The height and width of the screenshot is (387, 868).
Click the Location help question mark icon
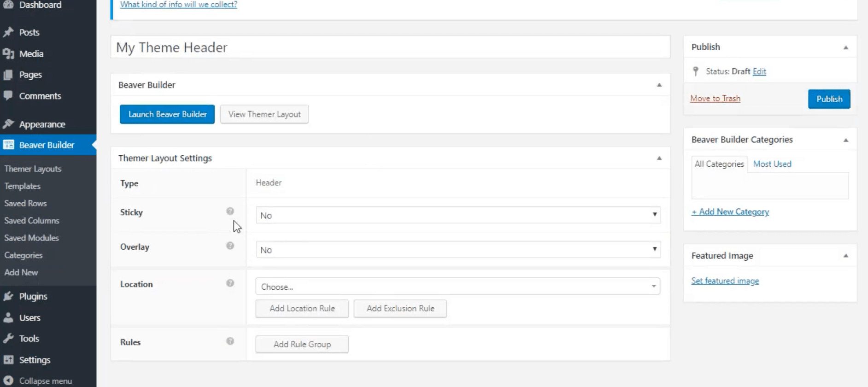pyautogui.click(x=230, y=283)
